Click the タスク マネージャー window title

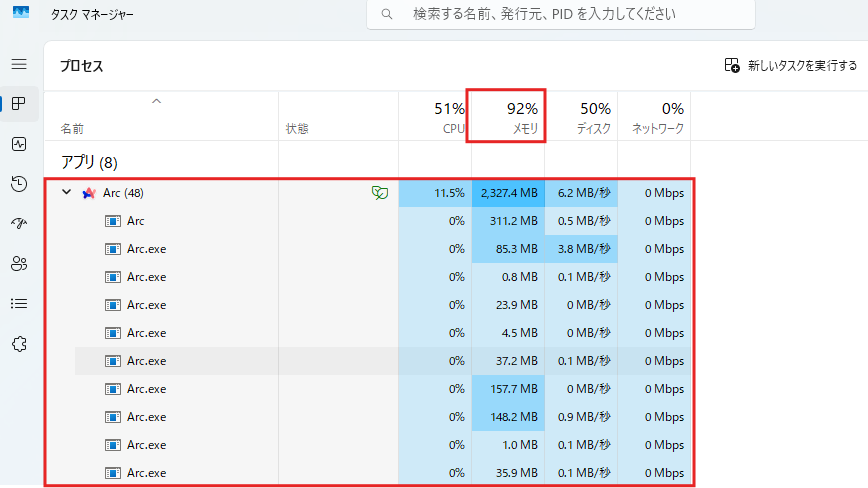pyautogui.click(x=92, y=14)
